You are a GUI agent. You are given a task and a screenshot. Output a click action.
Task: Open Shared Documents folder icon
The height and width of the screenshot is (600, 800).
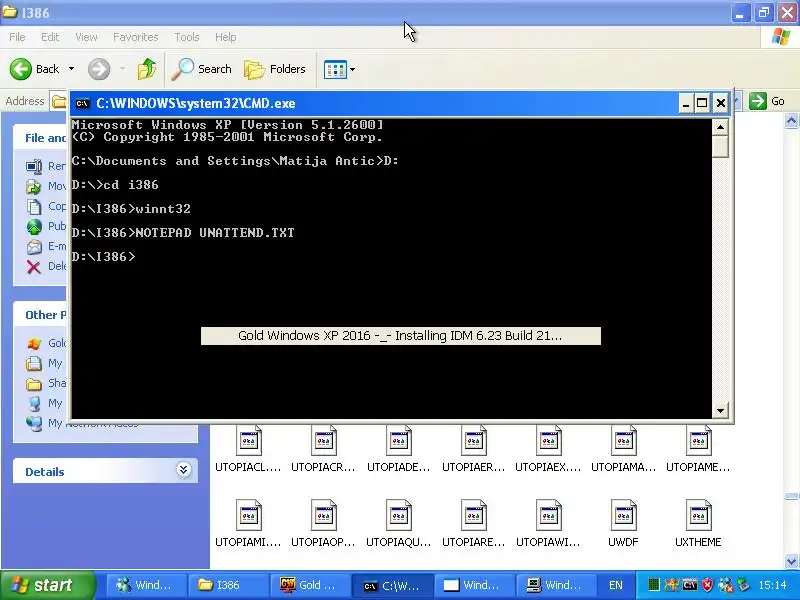34,383
